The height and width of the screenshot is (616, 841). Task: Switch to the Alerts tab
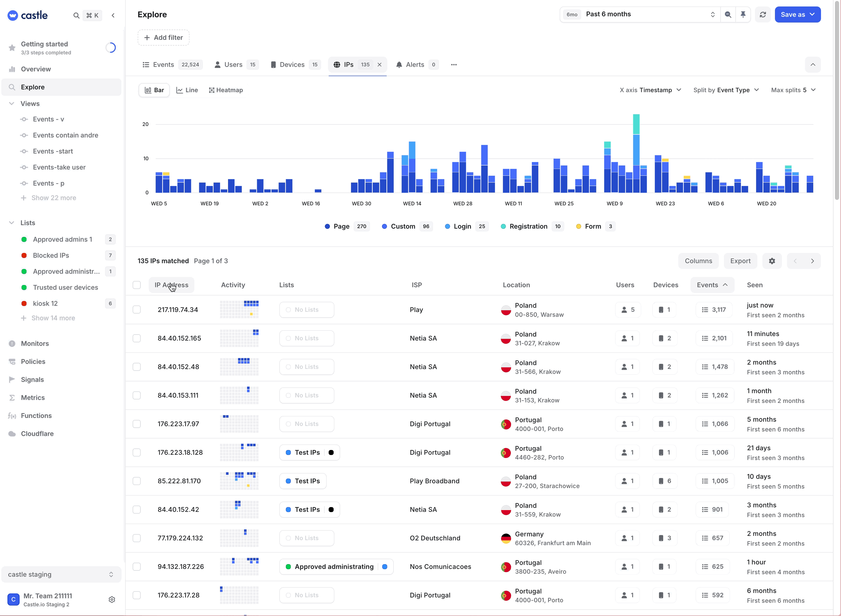coord(417,64)
